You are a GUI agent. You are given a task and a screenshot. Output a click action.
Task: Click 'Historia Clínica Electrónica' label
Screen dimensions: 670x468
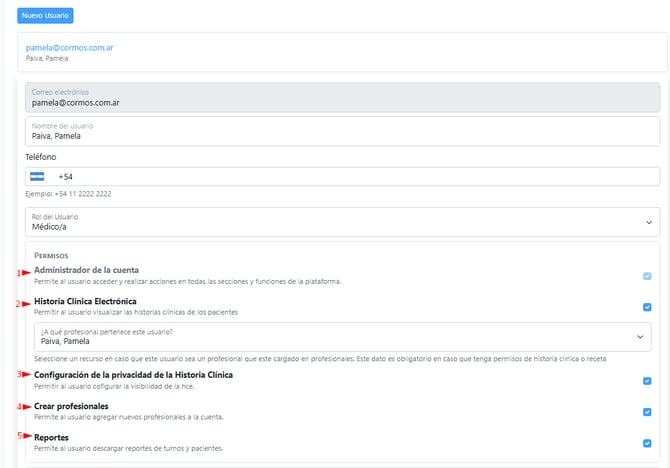click(x=85, y=301)
